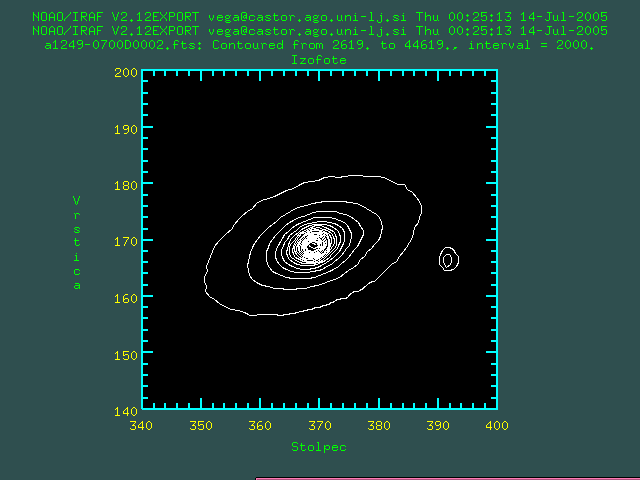Click the x-axis value 360
The height and width of the screenshot is (480, 640).
[x=260, y=426]
